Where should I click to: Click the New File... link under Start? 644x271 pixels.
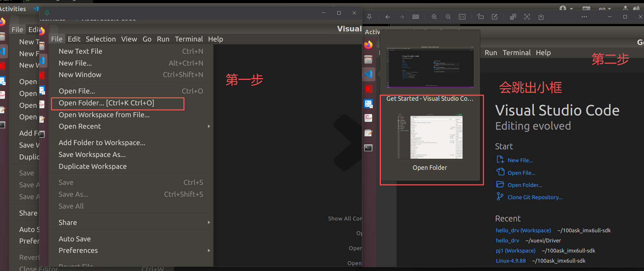(x=520, y=160)
